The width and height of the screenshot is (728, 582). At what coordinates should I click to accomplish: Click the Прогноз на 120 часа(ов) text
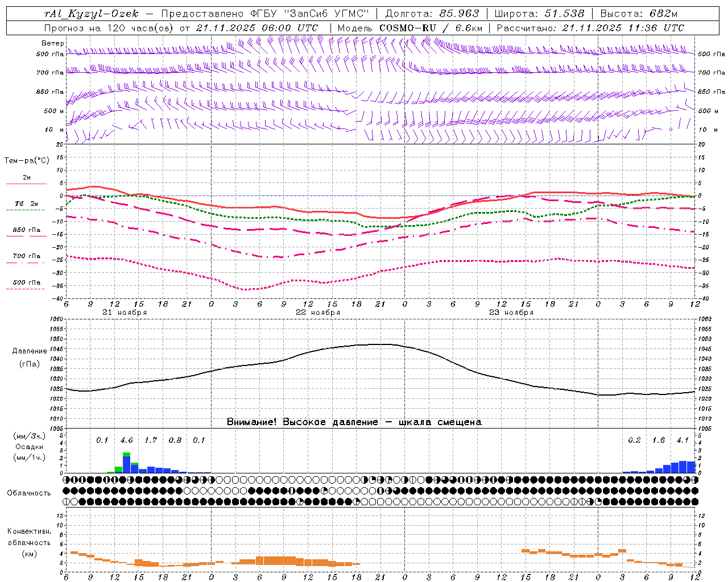110,28
